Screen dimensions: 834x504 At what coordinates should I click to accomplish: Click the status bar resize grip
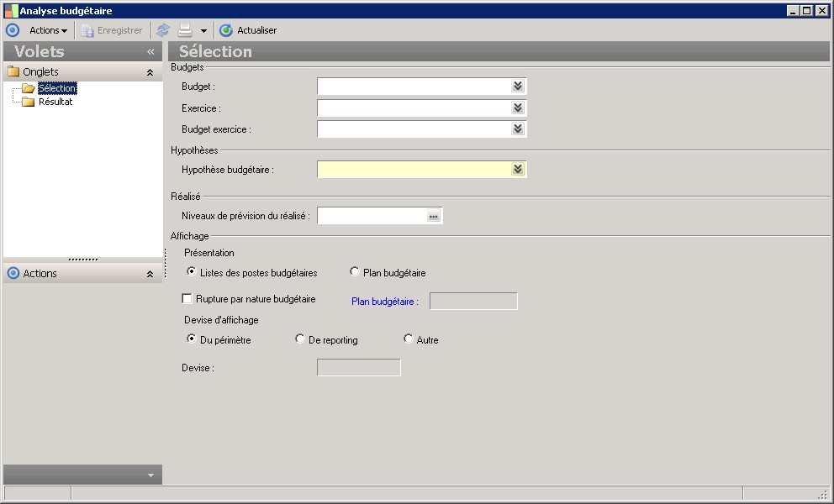click(823, 494)
